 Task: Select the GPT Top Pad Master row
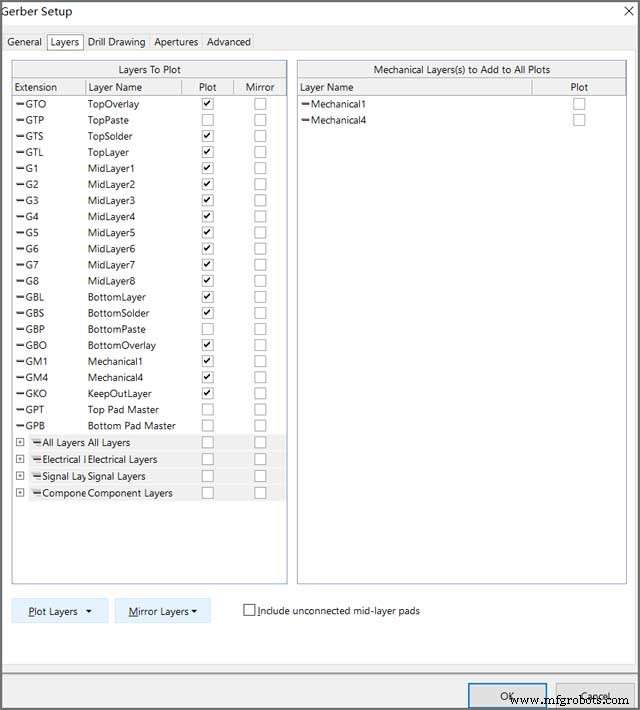tap(149, 410)
